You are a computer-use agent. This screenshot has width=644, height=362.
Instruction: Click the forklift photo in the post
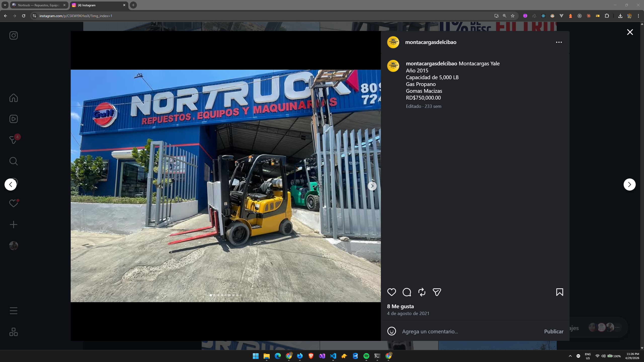click(226, 186)
